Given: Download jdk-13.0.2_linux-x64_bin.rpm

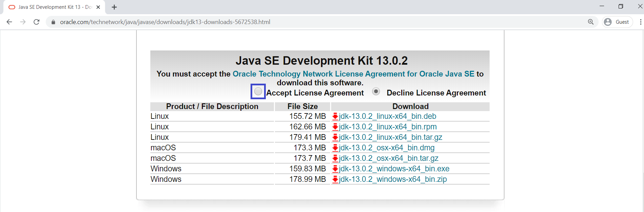Looking at the screenshot, I should tap(388, 127).
